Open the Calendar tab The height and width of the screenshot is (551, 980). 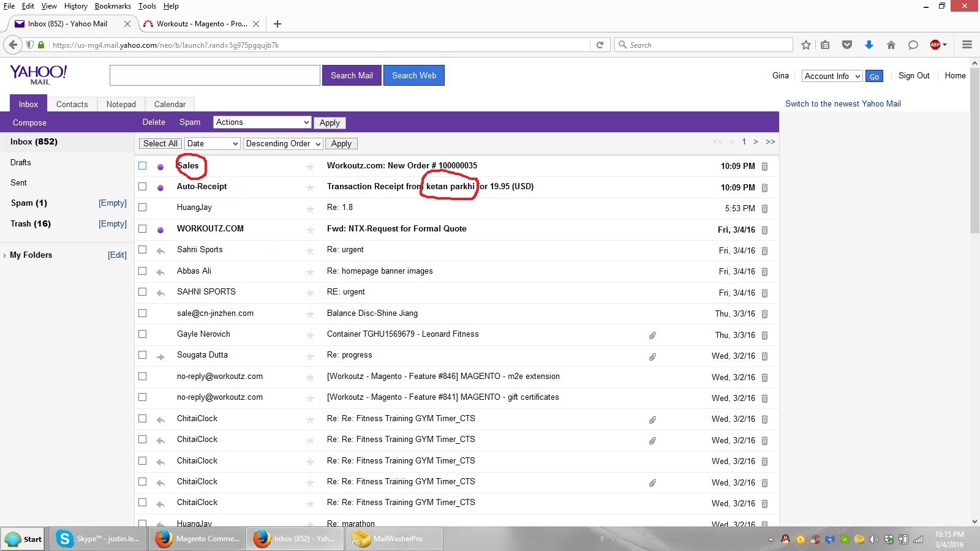pyautogui.click(x=170, y=104)
